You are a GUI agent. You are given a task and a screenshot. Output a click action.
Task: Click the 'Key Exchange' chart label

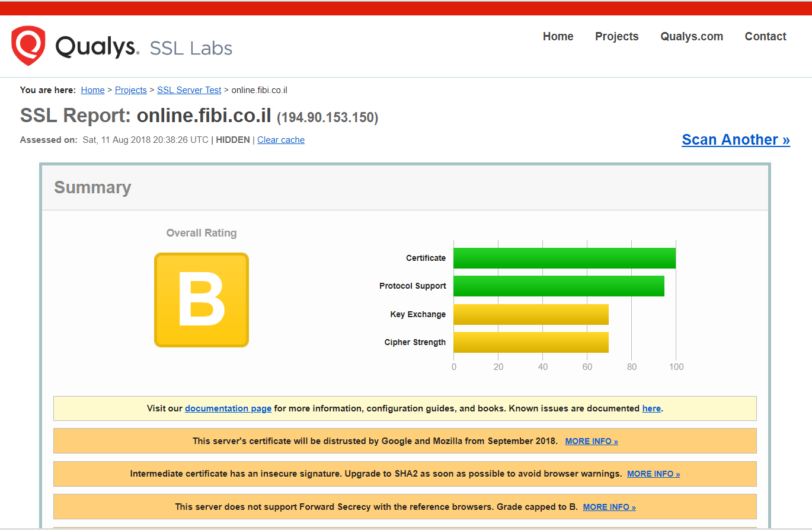click(418, 314)
